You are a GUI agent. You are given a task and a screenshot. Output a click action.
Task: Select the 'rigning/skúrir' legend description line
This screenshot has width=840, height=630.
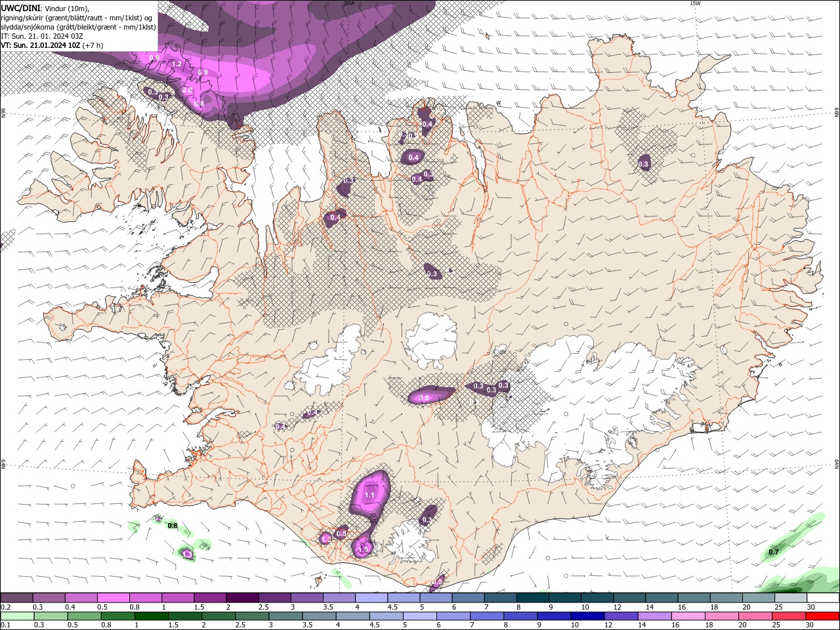[77, 17]
